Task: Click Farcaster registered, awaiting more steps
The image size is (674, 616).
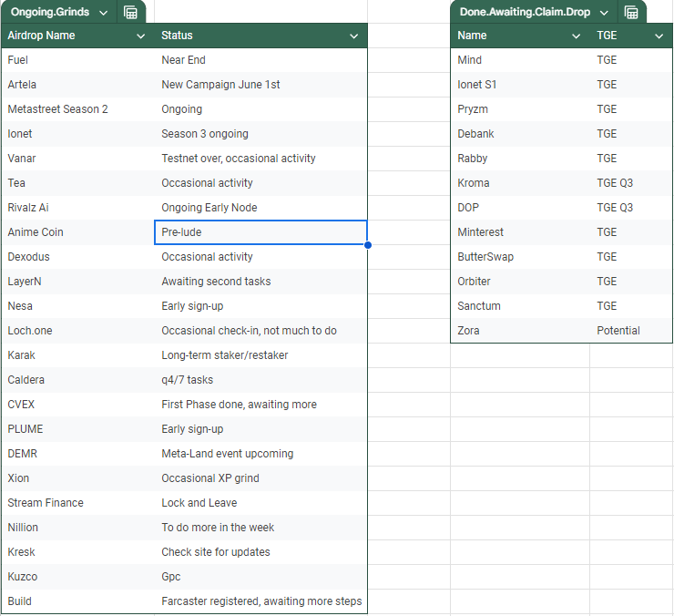Action: 260,601
